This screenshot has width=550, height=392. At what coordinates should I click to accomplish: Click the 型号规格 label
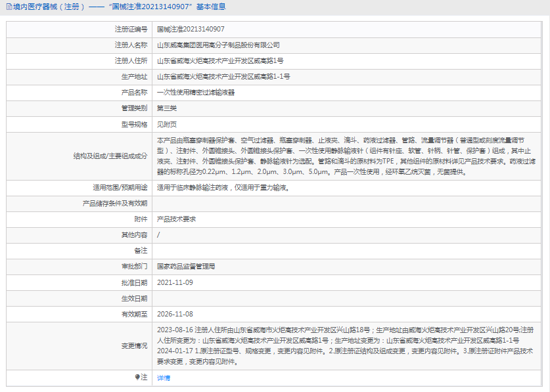134,125
